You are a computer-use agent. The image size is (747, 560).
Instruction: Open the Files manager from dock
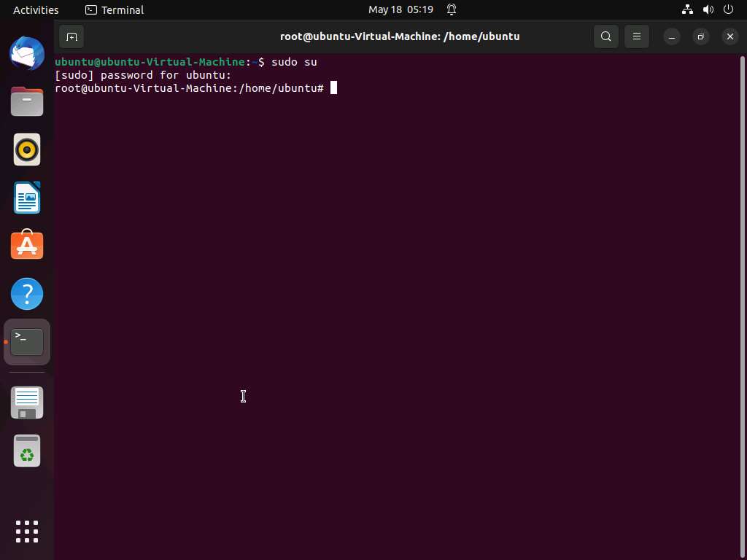pos(27,101)
